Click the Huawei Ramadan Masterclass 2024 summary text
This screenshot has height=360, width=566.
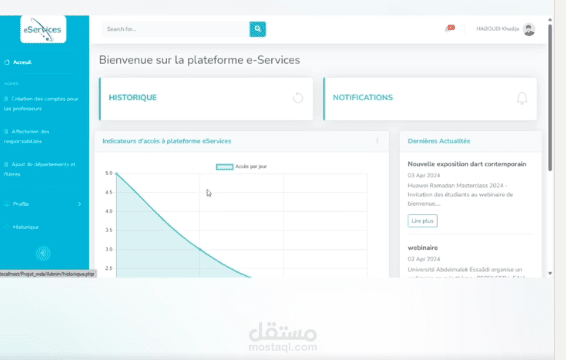[460, 195]
